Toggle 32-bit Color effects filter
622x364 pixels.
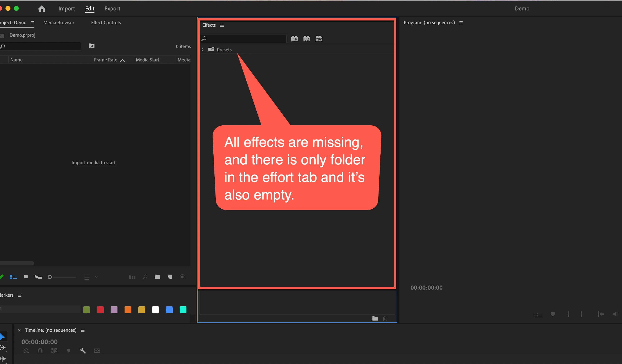tap(307, 39)
